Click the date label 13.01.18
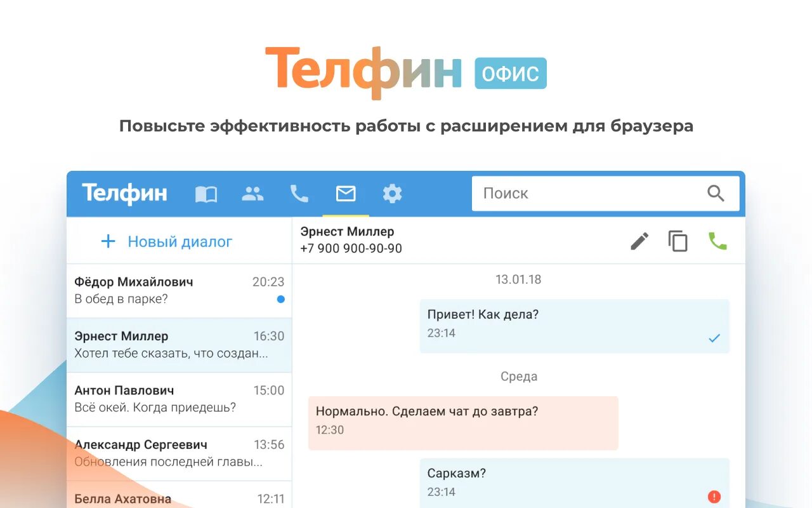Screen dimensions: 812x508 click(518, 279)
